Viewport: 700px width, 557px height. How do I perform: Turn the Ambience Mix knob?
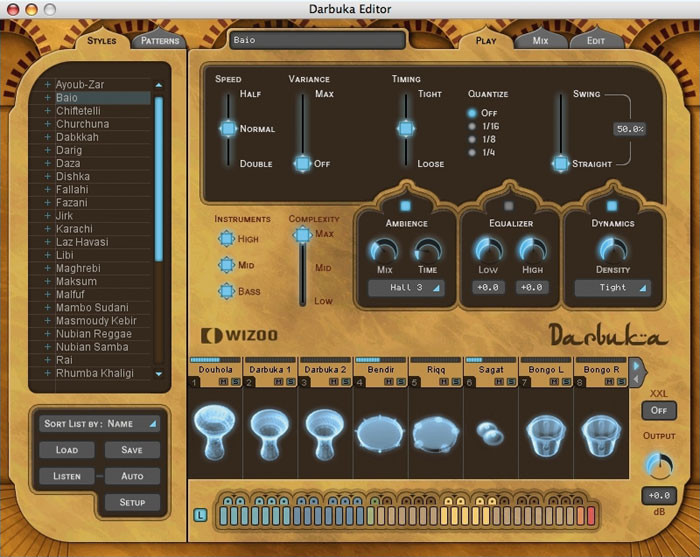[x=383, y=250]
